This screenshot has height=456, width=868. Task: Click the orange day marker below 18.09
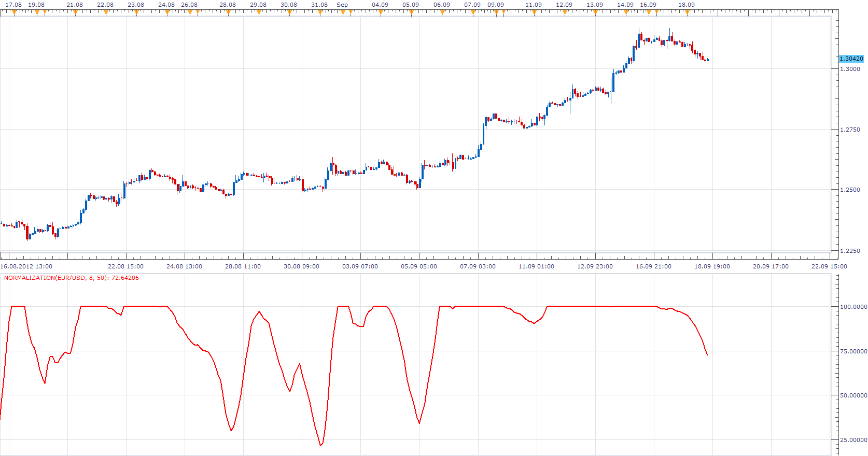pyautogui.click(x=687, y=12)
